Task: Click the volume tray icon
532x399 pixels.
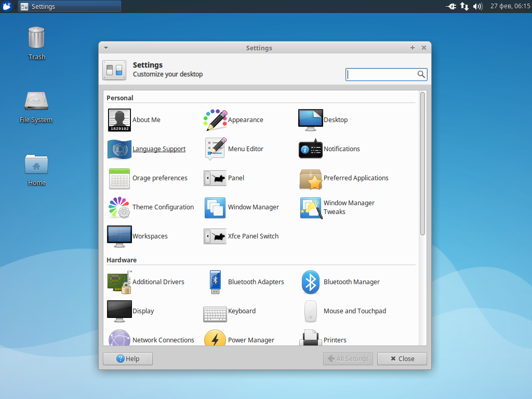Action: point(478,6)
